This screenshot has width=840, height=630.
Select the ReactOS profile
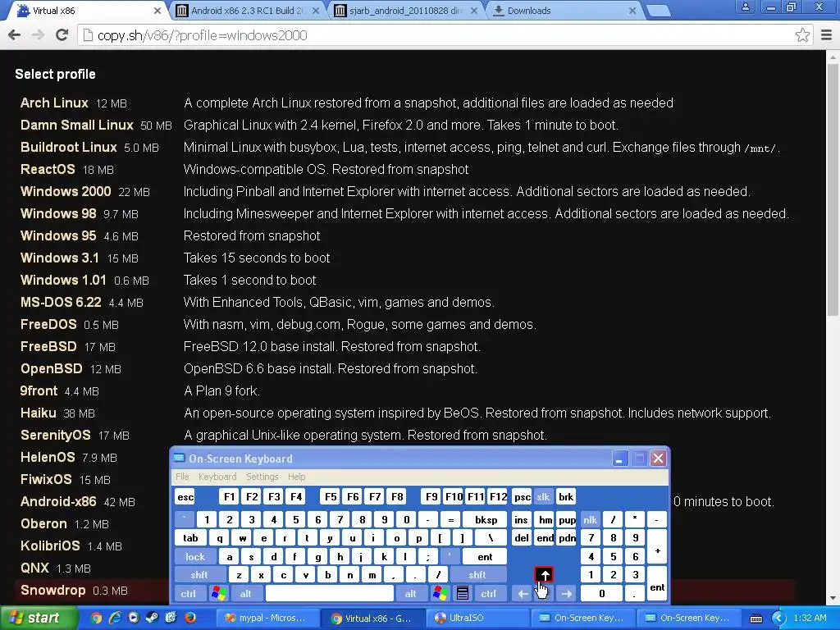coord(48,169)
